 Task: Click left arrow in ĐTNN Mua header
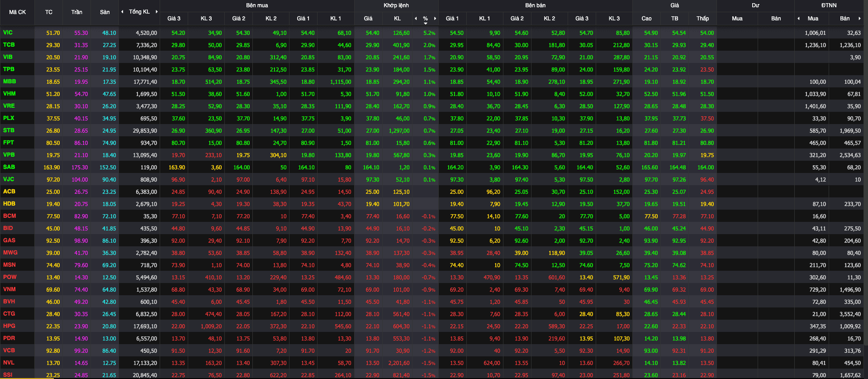798,19
